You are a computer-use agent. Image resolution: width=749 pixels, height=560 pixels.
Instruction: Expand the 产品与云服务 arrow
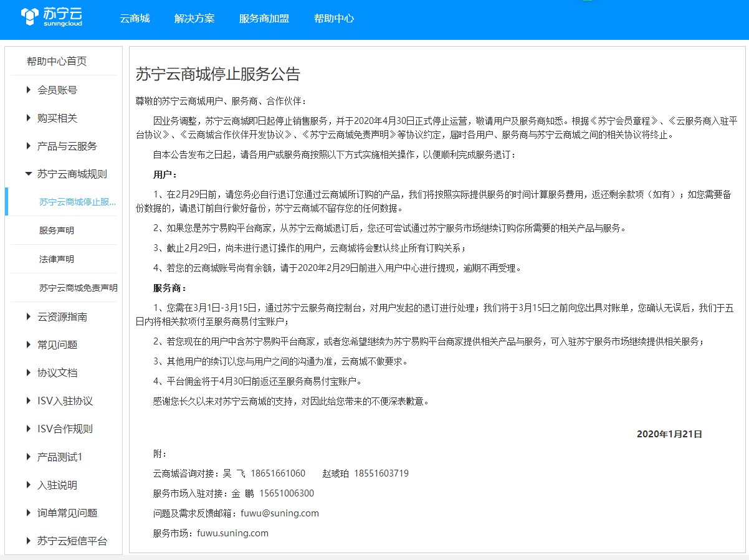point(29,146)
